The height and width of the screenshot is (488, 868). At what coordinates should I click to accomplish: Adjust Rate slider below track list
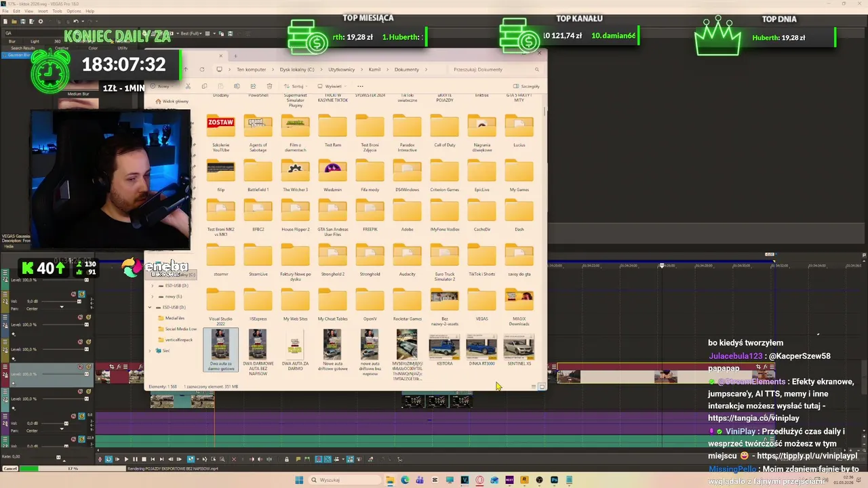[59, 457]
